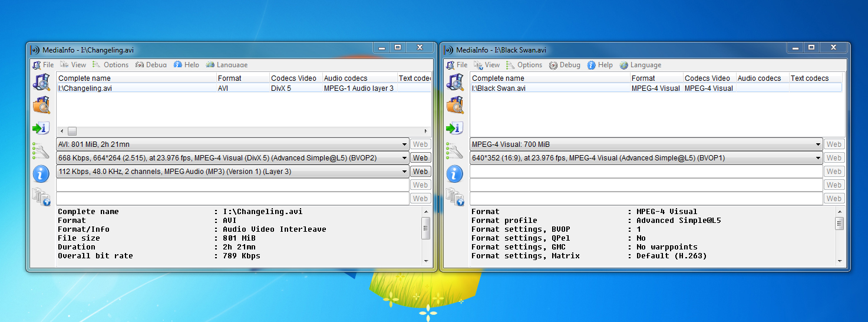Click the green-arrow export icon in the Black Swan.avi window

[x=454, y=128]
